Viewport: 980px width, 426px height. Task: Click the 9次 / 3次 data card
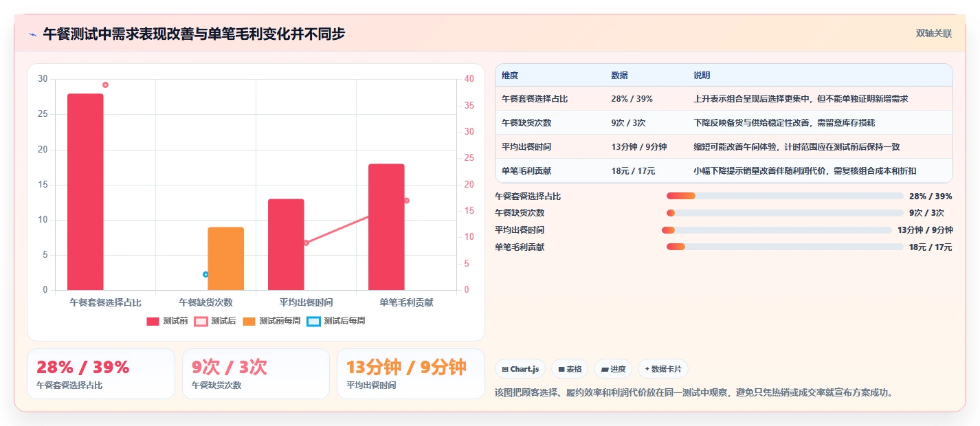[x=256, y=374]
